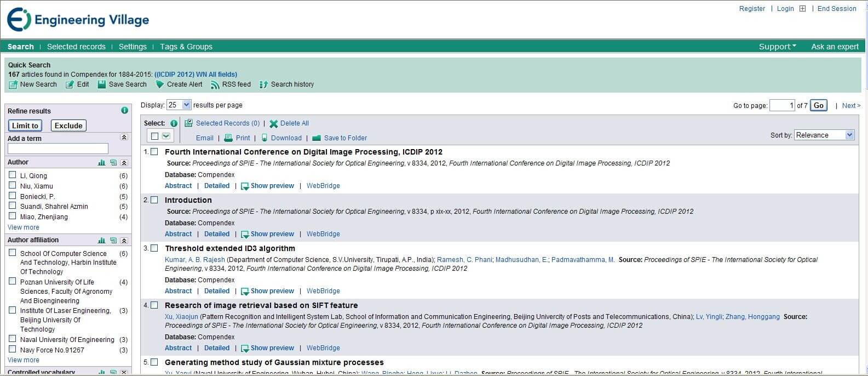Select the Miao, Zhenjiang author checkbox

pyautogui.click(x=13, y=216)
